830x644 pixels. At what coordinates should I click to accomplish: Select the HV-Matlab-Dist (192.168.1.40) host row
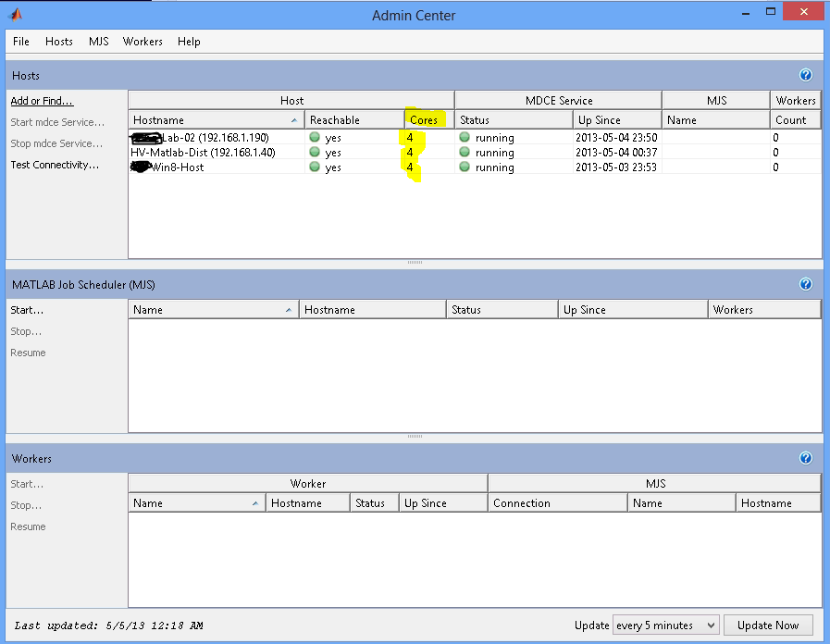(x=475, y=152)
